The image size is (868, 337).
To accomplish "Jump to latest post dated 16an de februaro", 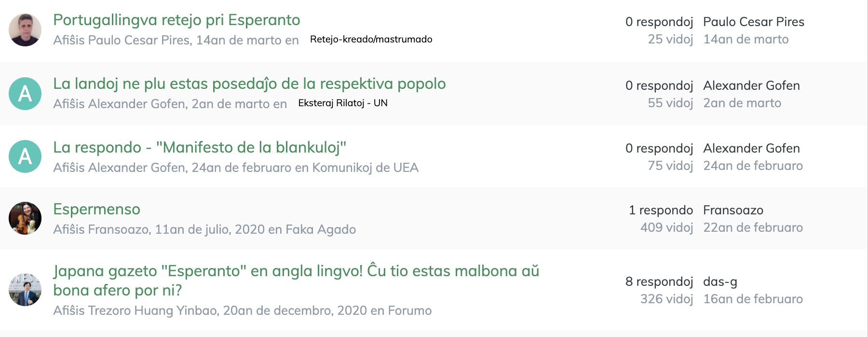I will click(753, 299).
